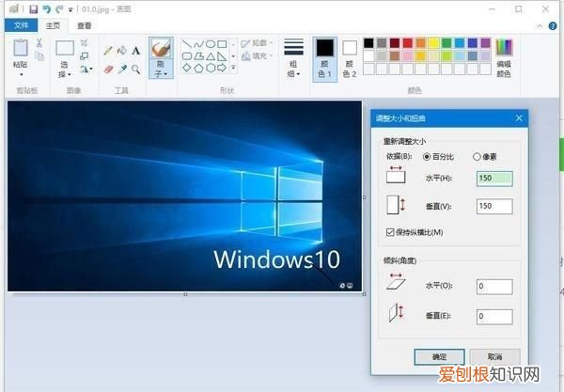Choose the Curve shape
The image size is (564, 392).
pos(198,44)
